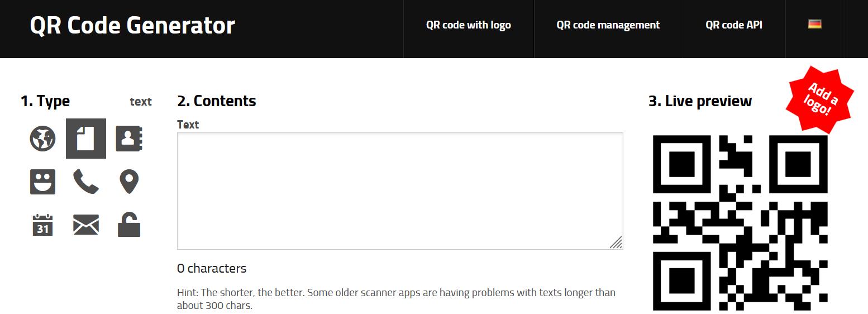Viewport: 868px width, 314px height.
Task: Select the map location pin icon
Action: coord(129,182)
